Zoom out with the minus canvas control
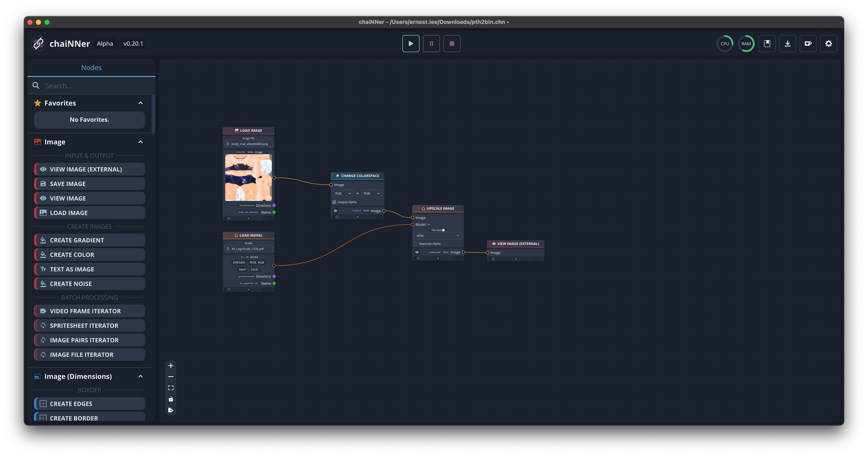Image resolution: width=868 pixels, height=457 pixels. (171, 377)
